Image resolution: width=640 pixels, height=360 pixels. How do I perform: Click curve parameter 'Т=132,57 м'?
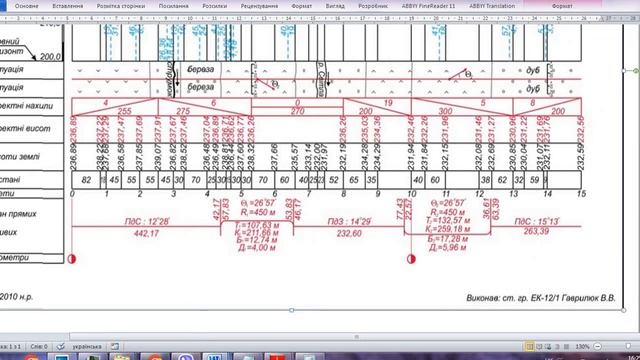pos(448,221)
